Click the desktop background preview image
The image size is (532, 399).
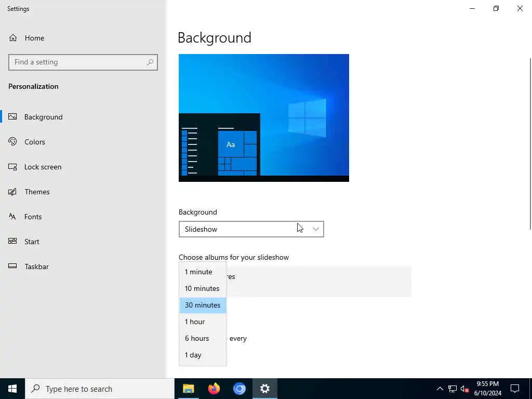[x=263, y=118]
